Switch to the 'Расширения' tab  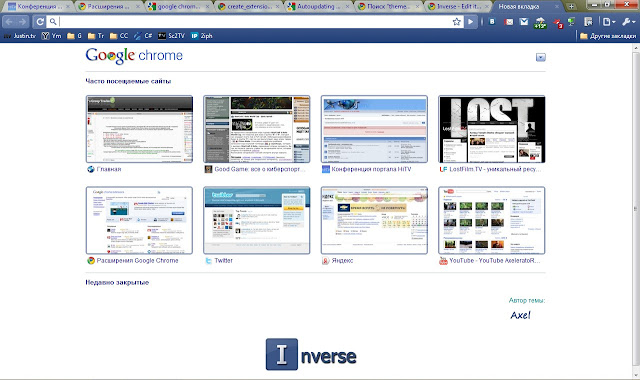108,7
